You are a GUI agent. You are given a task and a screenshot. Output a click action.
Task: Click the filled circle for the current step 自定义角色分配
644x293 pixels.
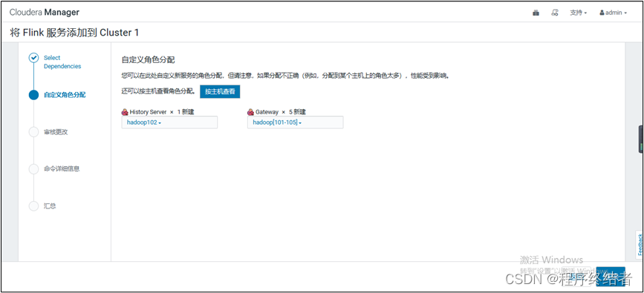click(33, 95)
